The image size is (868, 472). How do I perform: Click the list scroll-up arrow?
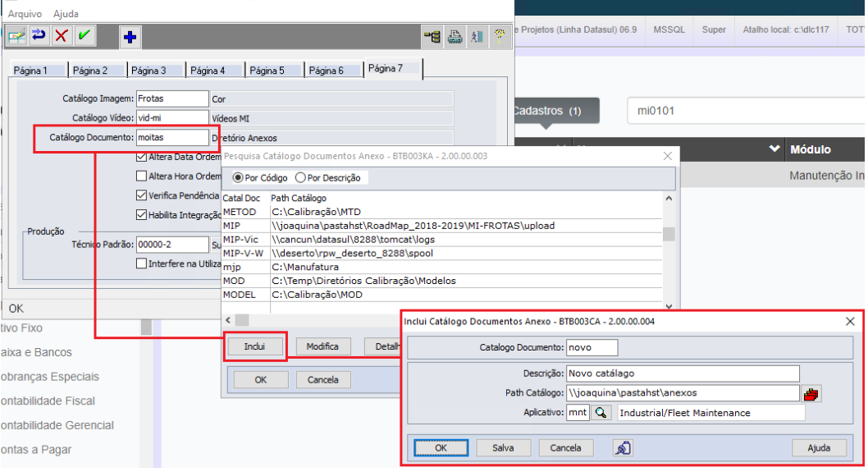(669, 199)
